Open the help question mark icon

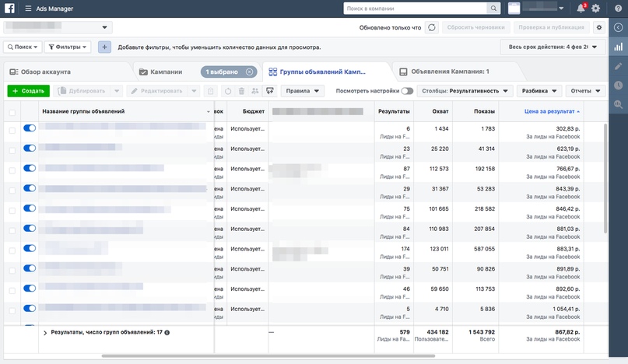coord(619,9)
